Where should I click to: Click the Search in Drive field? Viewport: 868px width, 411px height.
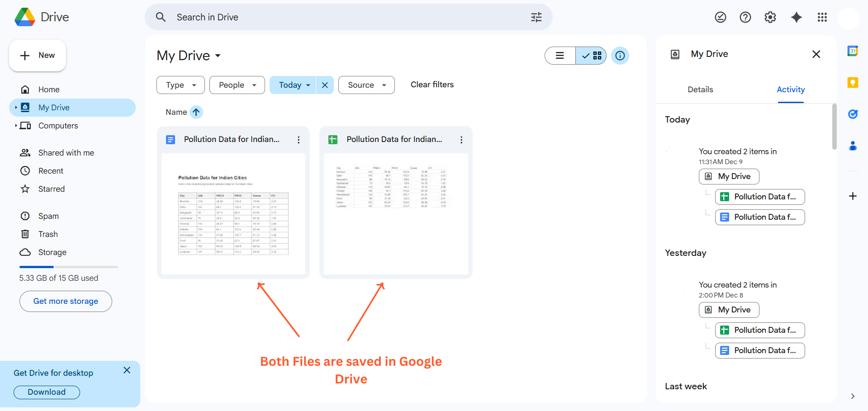pyautogui.click(x=348, y=17)
